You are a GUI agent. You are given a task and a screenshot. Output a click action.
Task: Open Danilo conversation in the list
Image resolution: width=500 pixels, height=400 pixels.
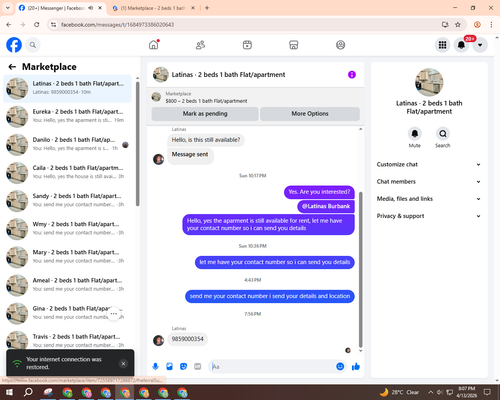(x=67, y=145)
